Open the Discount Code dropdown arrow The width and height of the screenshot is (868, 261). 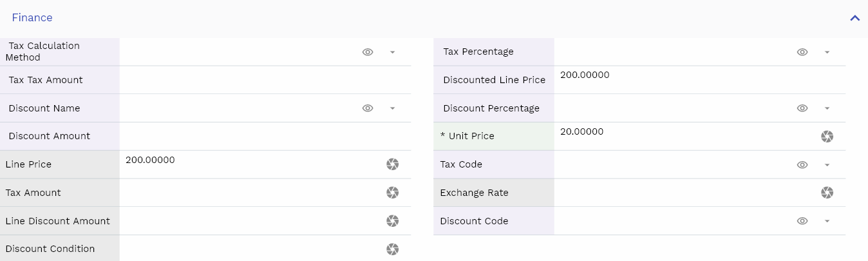tap(827, 221)
